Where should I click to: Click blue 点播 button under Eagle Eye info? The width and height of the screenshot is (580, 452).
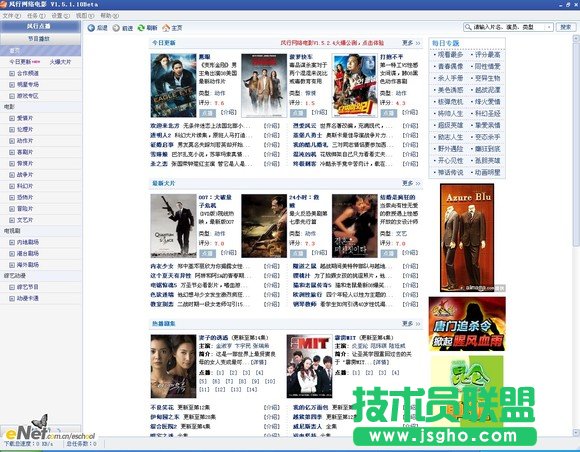(207, 113)
